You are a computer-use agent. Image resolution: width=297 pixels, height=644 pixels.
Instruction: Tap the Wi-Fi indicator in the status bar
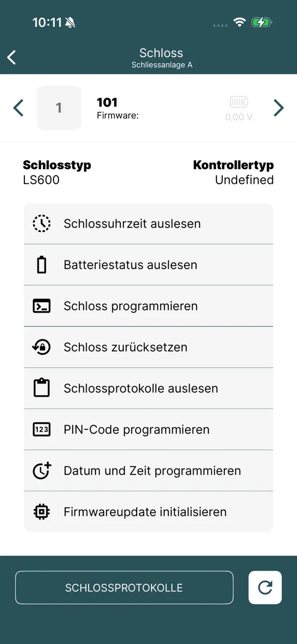(x=239, y=22)
